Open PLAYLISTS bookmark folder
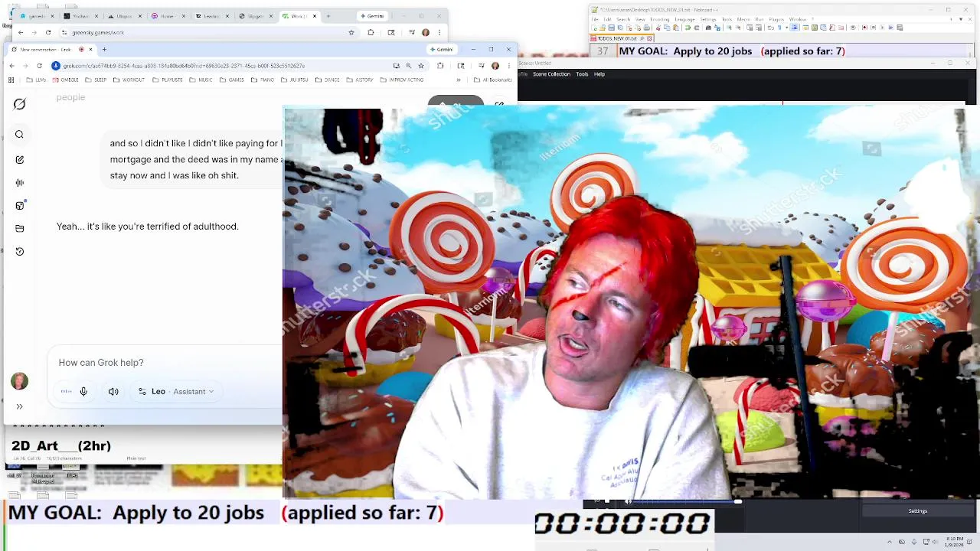The image size is (980, 551). coord(168,80)
